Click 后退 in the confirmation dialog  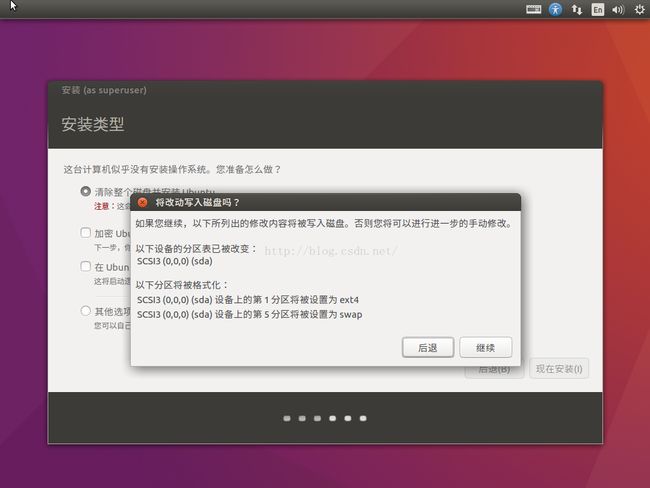(428, 347)
